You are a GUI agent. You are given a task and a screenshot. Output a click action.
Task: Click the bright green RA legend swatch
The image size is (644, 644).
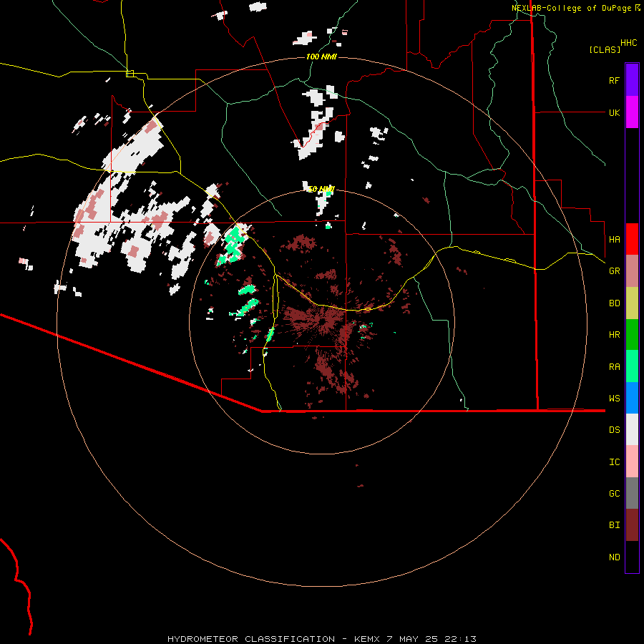(x=632, y=366)
